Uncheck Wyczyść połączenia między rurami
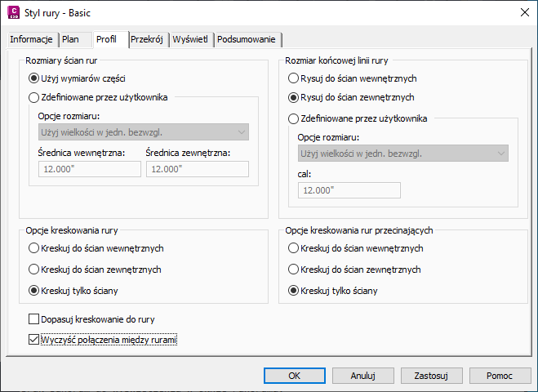538x392 pixels. (33, 340)
